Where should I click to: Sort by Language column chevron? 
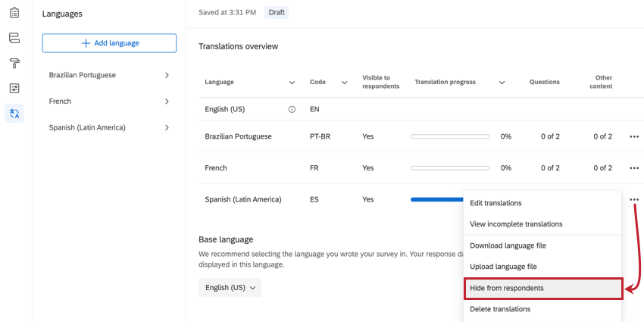[x=292, y=83]
